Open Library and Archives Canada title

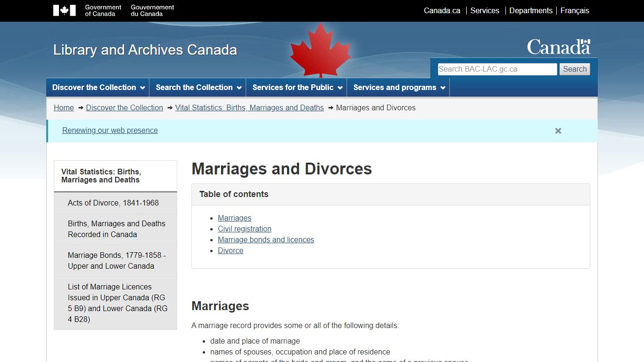(145, 50)
